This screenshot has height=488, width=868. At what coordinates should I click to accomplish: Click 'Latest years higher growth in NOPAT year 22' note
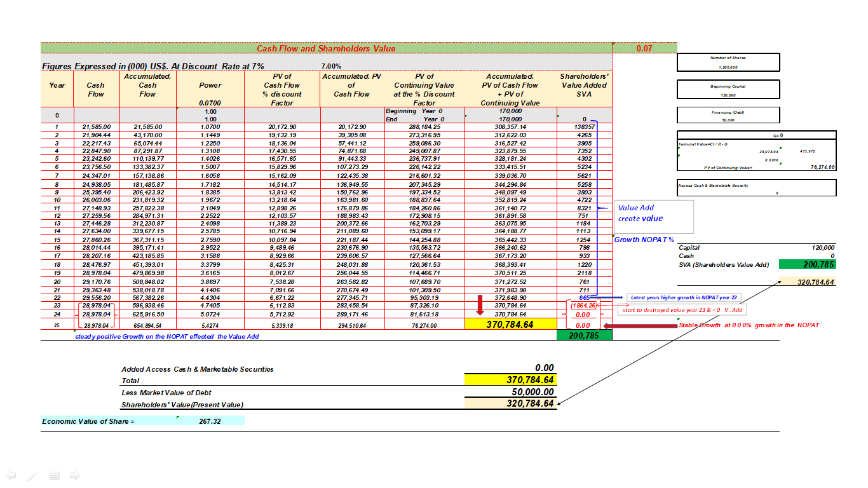pyautogui.click(x=685, y=297)
